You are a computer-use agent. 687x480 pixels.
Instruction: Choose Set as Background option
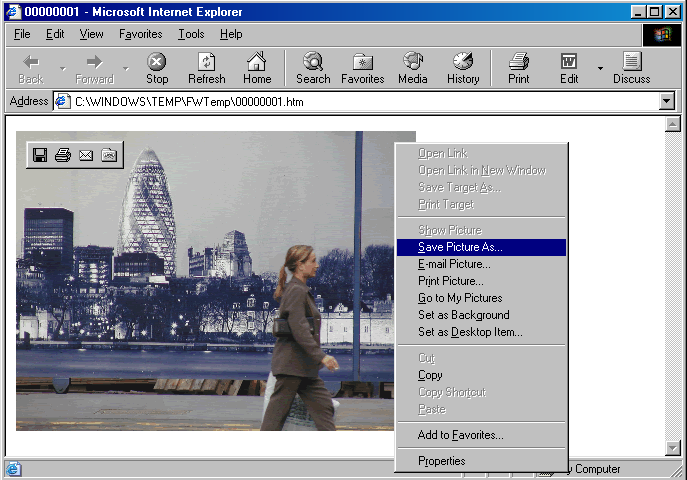click(x=463, y=315)
